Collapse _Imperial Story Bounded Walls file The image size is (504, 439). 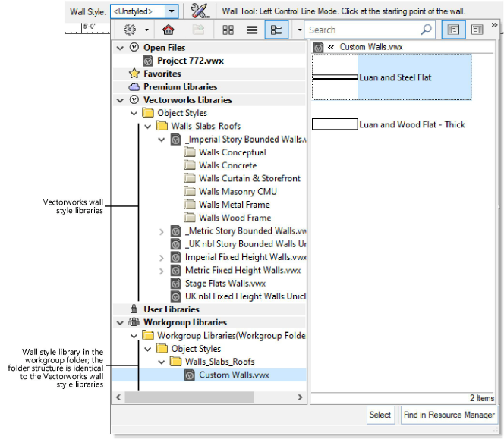pos(162,140)
